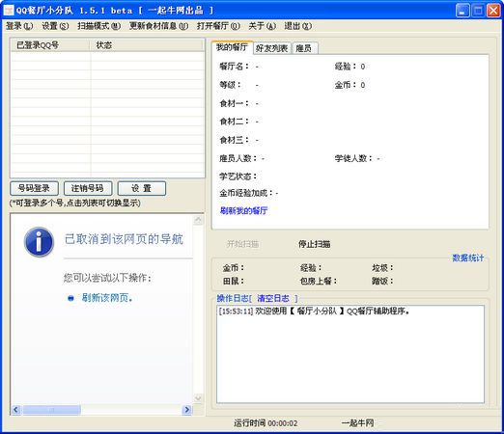This screenshot has height=434, width=504.
Task: Open the 登录(L) menu
Action: click(19, 26)
